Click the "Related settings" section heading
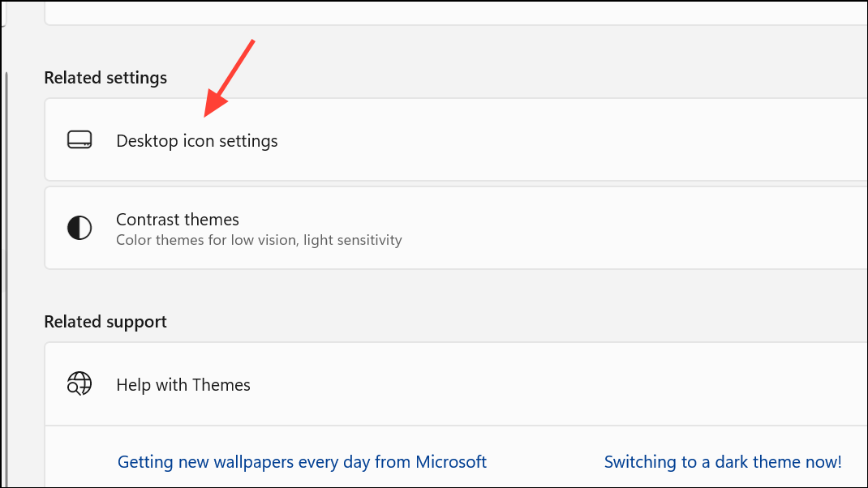This screenshot has width=868, height=488. coord(105,78)
